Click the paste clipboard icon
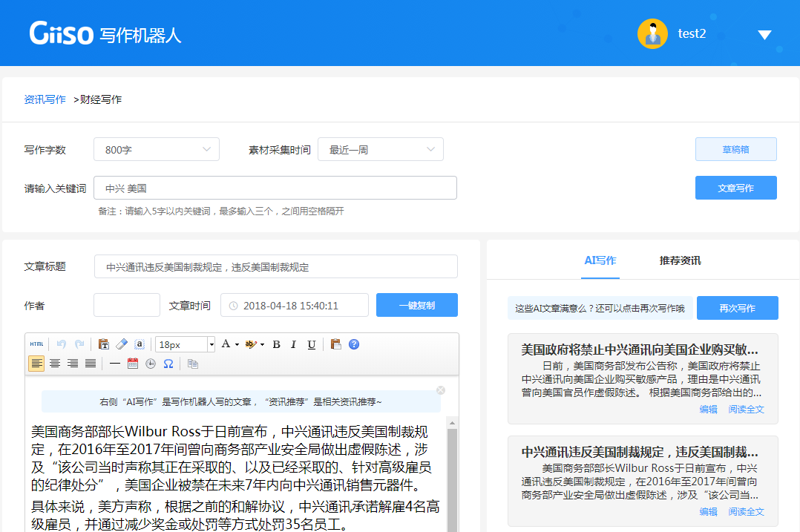This screenshot has height=532, width=800. (335, 344)
